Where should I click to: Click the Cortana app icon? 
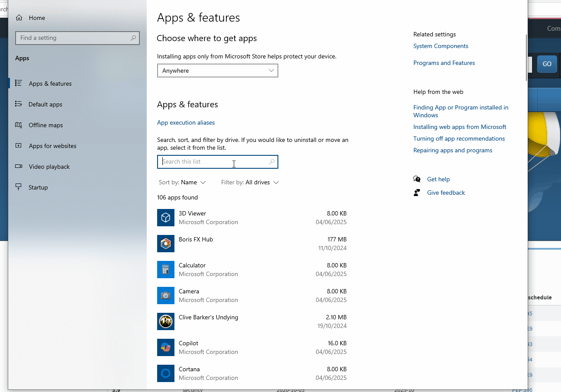coord(166,373)
